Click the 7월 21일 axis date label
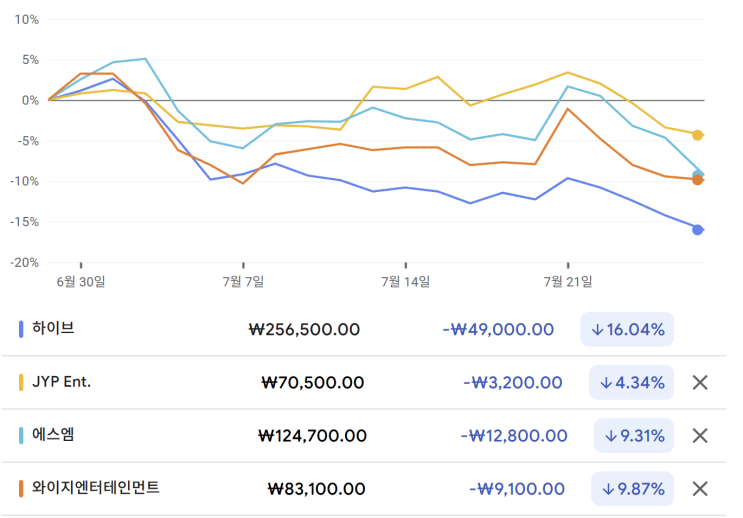 [x=568, y=282]
